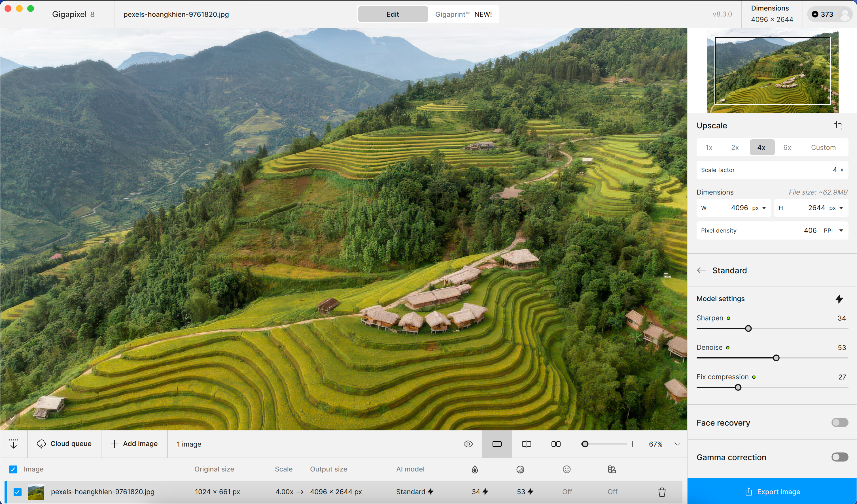
Task: Enable the Face recovery switch
Action: pyautogui.click(x=839, y=422)
